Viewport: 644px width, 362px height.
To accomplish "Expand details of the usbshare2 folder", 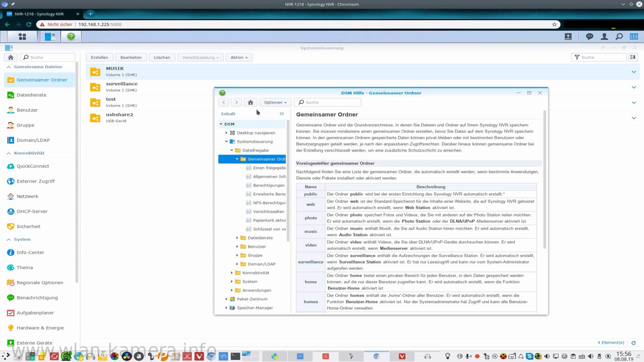I will pyautogui.click(x=634, y=118).
